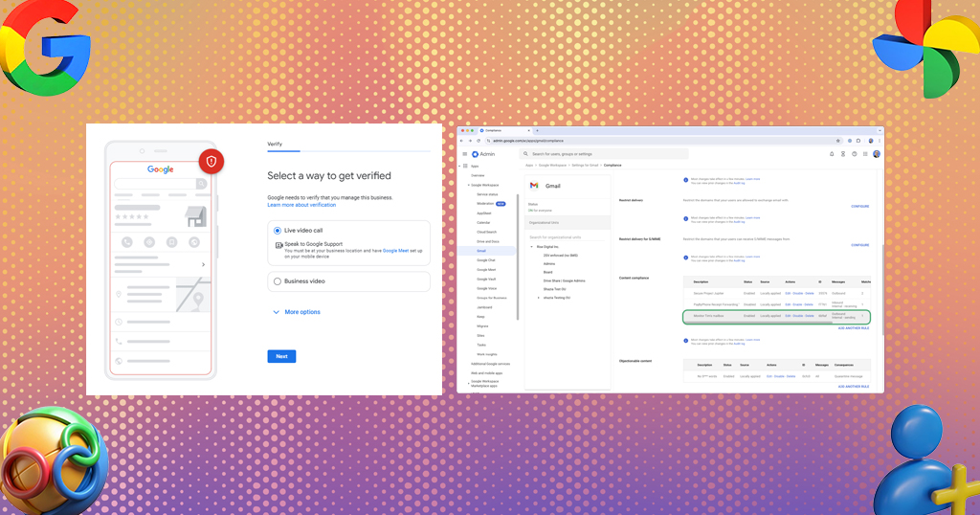Edit the Secure Project Jupiter rule
The width and height of the screenshot is (980, 515).
click(788, 293)
